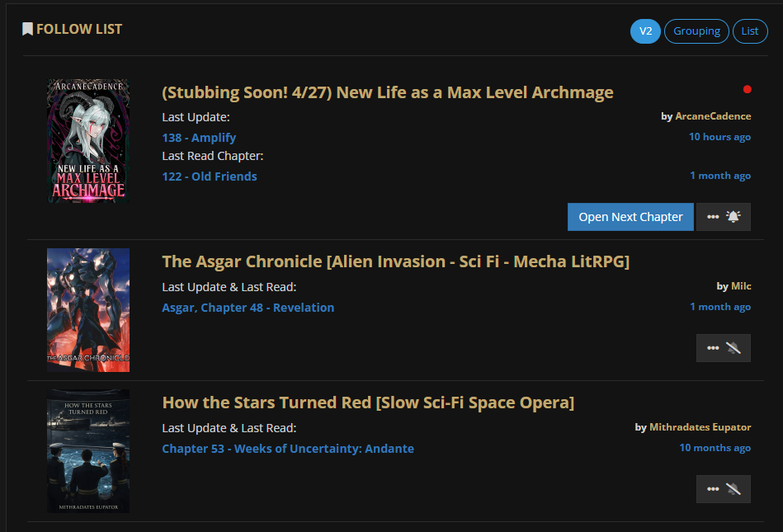Toggle notification bell for Max Level Archmage
The width and height of the screenshot is (783, 532).
733,217
